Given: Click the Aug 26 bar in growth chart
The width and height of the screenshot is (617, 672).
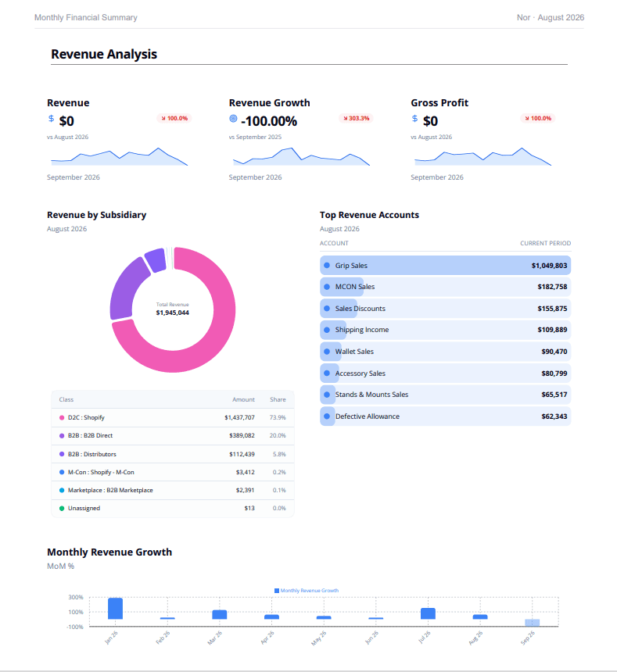Looking at the screenshot, I should (480, 617).
